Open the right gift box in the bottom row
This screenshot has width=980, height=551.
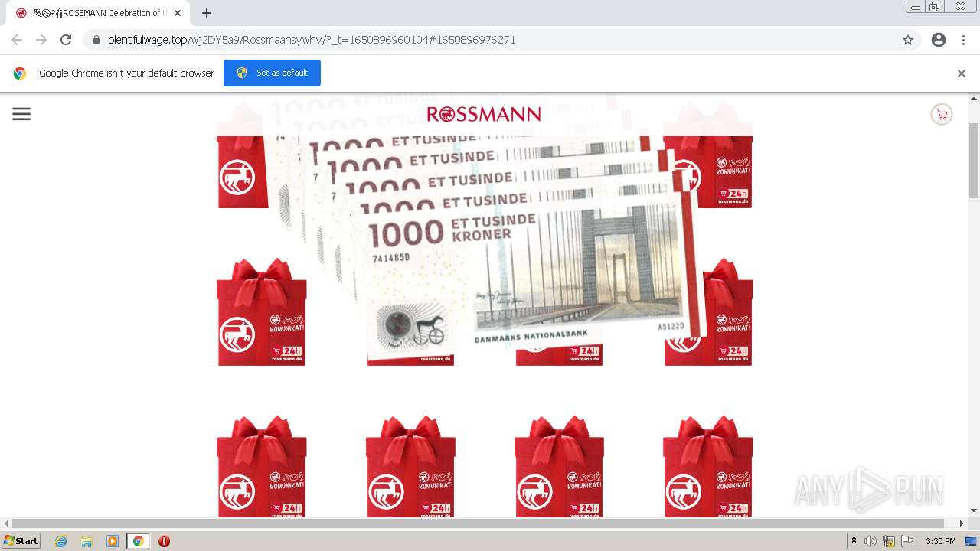click(x=708, y=467)
